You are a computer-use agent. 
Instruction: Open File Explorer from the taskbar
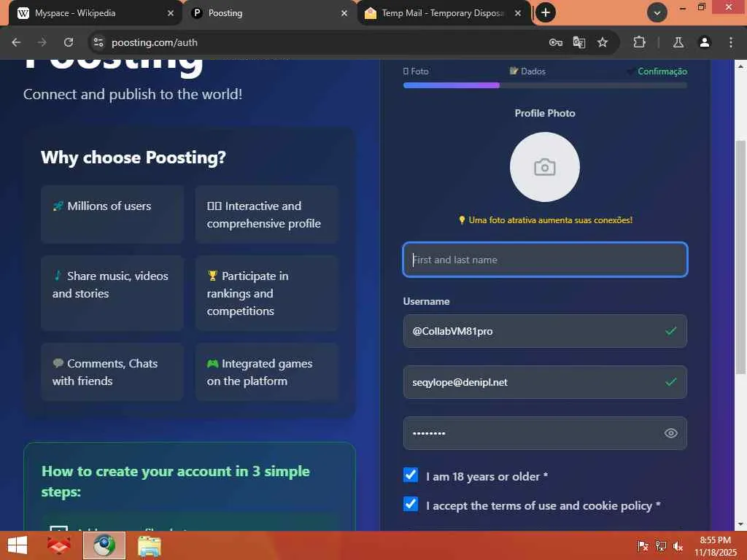149,545
